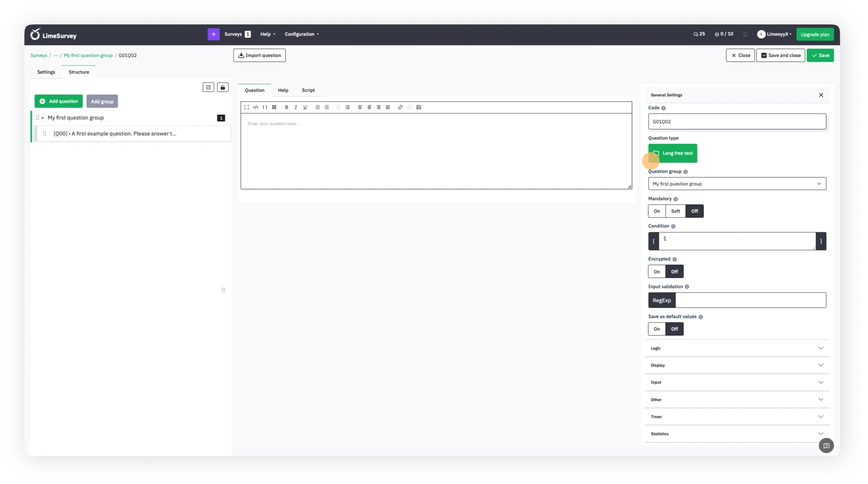Click Save and close button
Viewport: 868px width, 484px height.
tap(780, 55)
